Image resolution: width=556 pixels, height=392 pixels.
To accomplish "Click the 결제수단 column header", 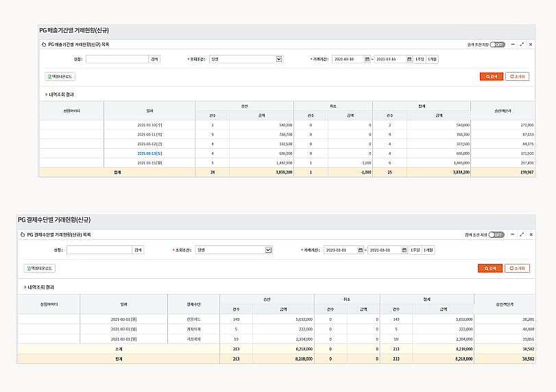I will tap(193, 304).
